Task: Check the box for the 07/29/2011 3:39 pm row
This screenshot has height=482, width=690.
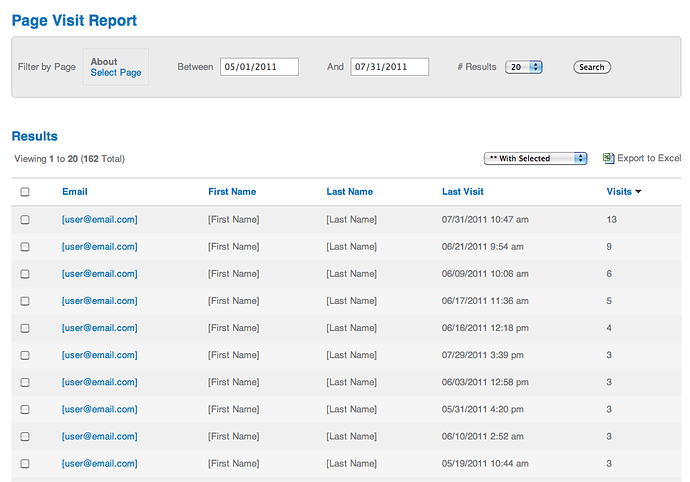Action: [25, 355]
